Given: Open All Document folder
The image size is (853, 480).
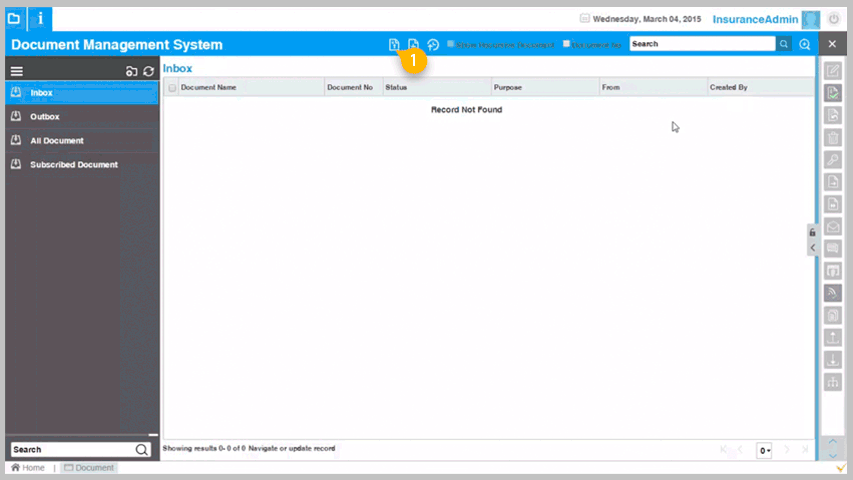Looking at the screenshot, I should pyautogui.click(x=82, y=140).
